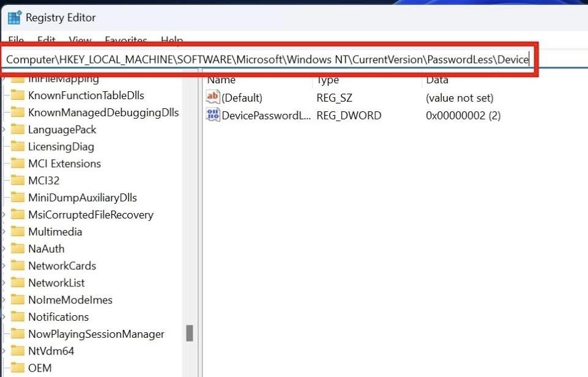588x377 pixels.
Task: Click the LicensingDiag folder icon
Action: (x=18, y=146)
